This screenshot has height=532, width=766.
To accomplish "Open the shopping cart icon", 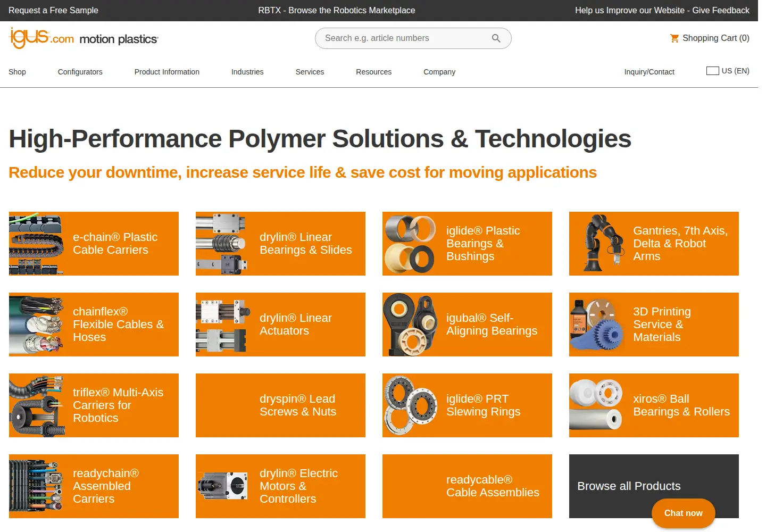I will click(675, 38).
